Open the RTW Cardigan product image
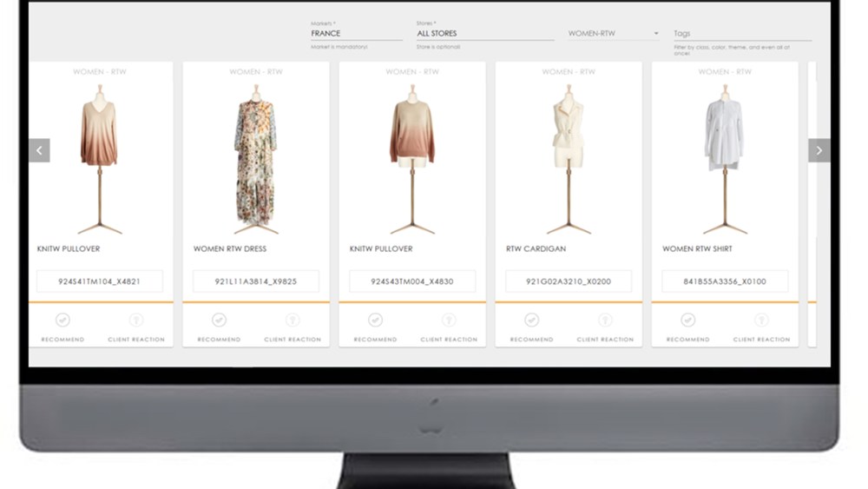This screenshot has width=868, height=489. (569, 160)
